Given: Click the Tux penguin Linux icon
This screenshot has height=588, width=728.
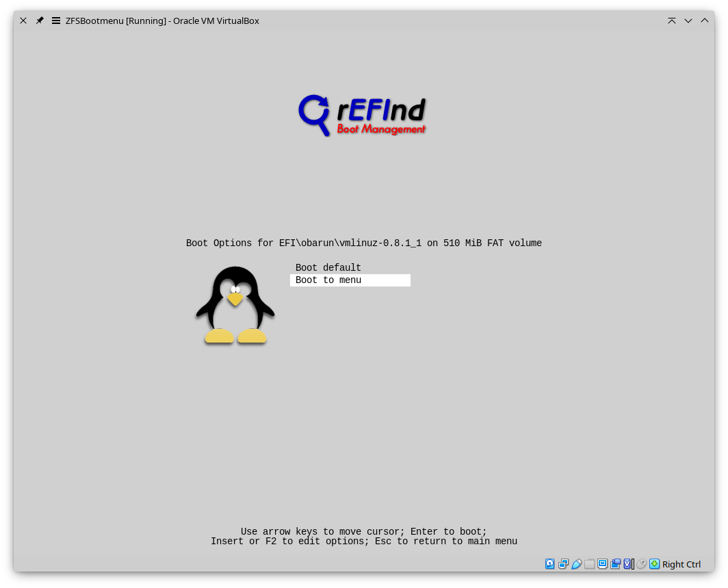Looking at the screenshot, I should [x=235, y=306].
